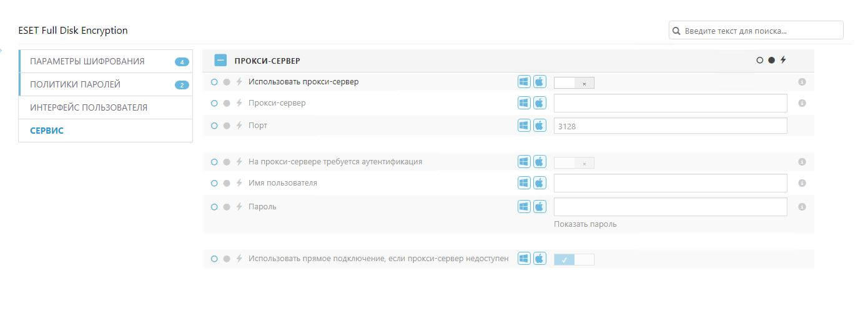
Task: Click the Порт field showing 3128
Action: point(670,126)
